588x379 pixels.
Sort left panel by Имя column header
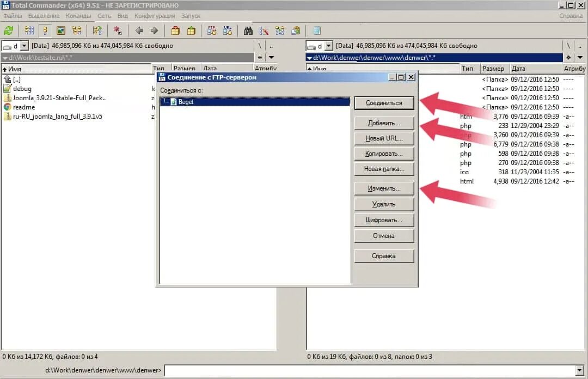[x=76, y=69]
